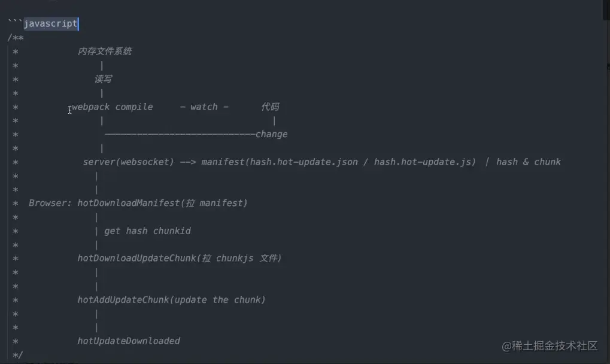Viewport: 610px width, 364px height.
Task: Click the word watch in the comment
Action: [204, 107]
